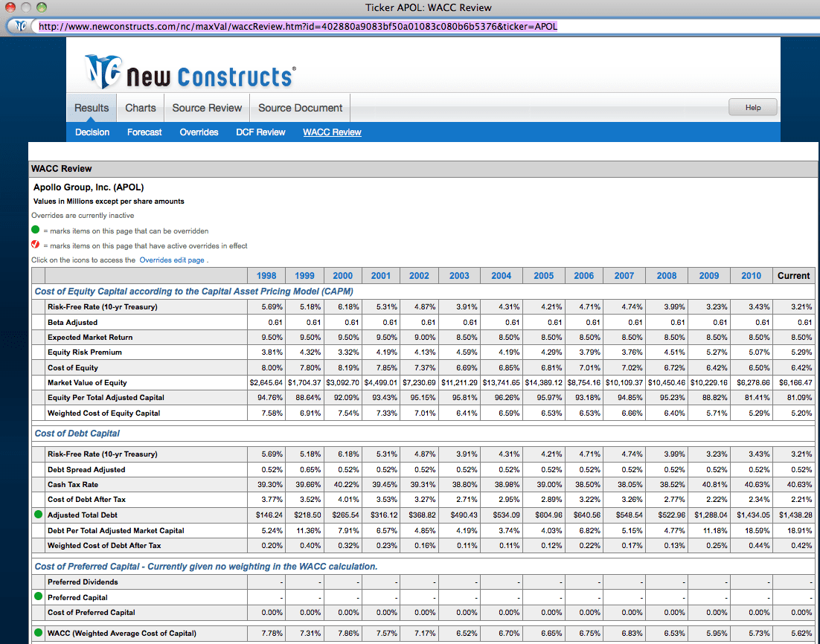Click the Cash Tax Rate row label
The image size is (820, 644).
pos(73,485)
